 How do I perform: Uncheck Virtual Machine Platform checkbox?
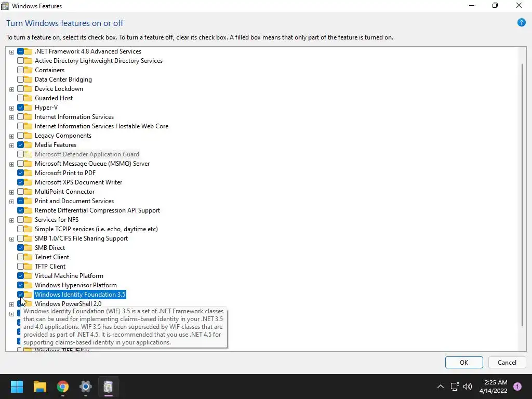(20, 276)
